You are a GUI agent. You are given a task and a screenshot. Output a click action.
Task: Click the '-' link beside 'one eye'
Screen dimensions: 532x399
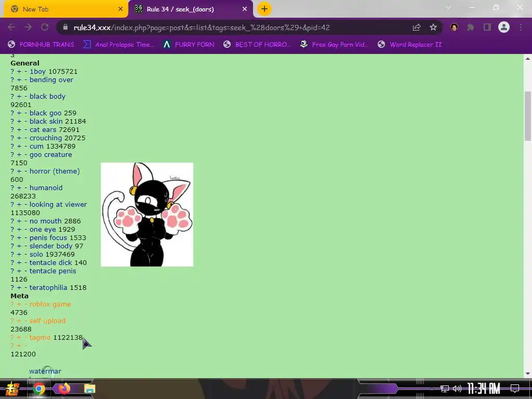point(25,229)
